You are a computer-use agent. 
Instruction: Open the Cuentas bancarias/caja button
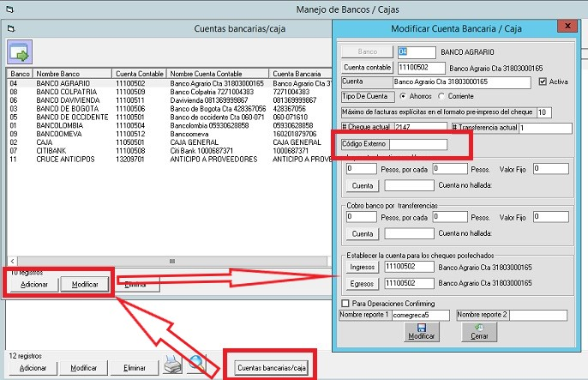point(270,368)
